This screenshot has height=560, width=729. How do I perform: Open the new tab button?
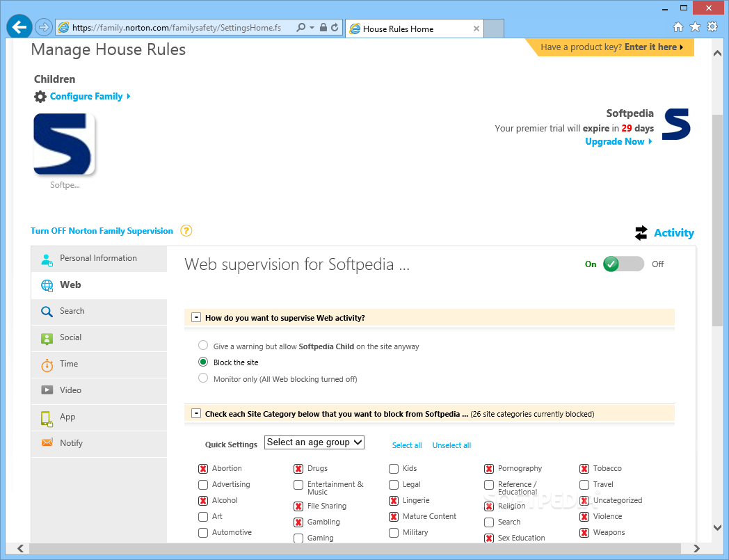(x=494, y=29)
